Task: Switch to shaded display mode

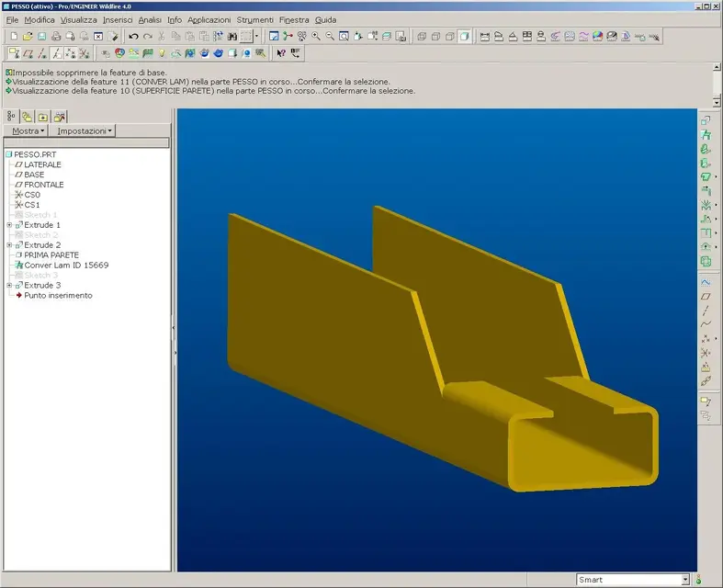Action: pyautogui.click(x=464, y=37)
